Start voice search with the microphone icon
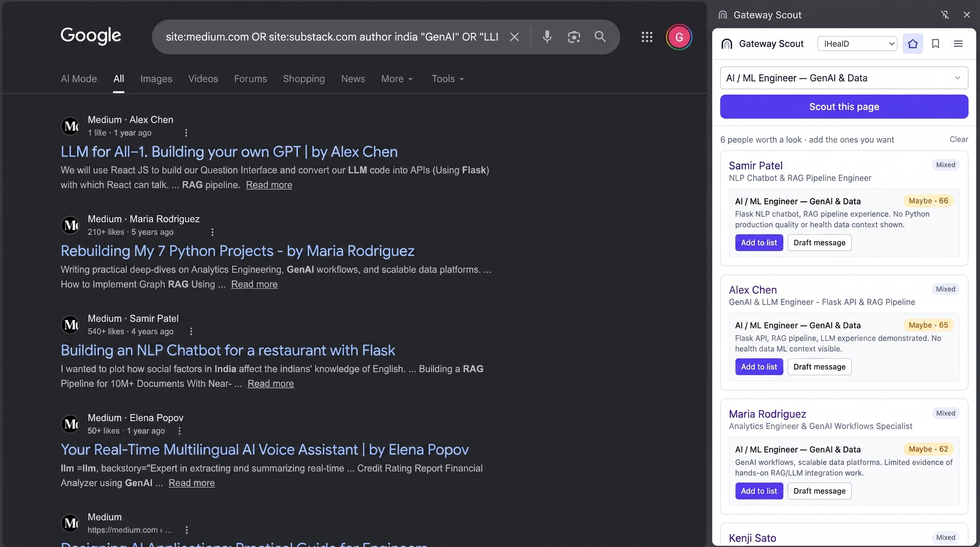The width and height of the screenshot is (980, 547). point(547,37)
